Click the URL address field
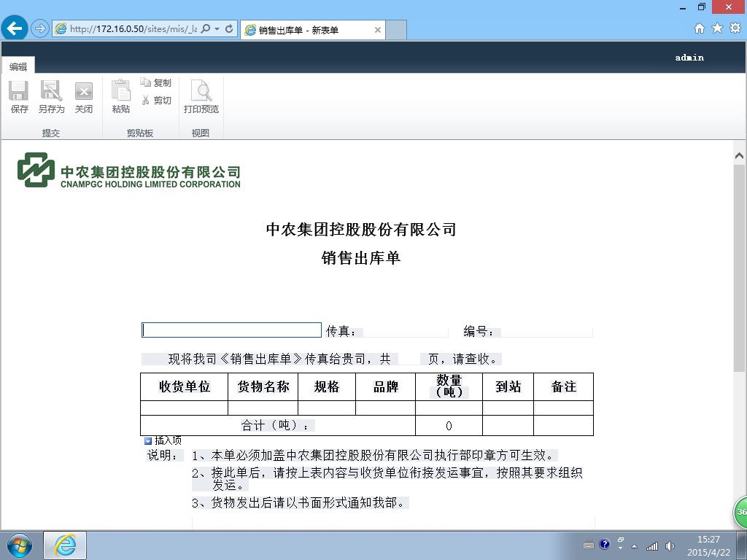The width and height of the screenshot is (747, 560). pos(133,29)
